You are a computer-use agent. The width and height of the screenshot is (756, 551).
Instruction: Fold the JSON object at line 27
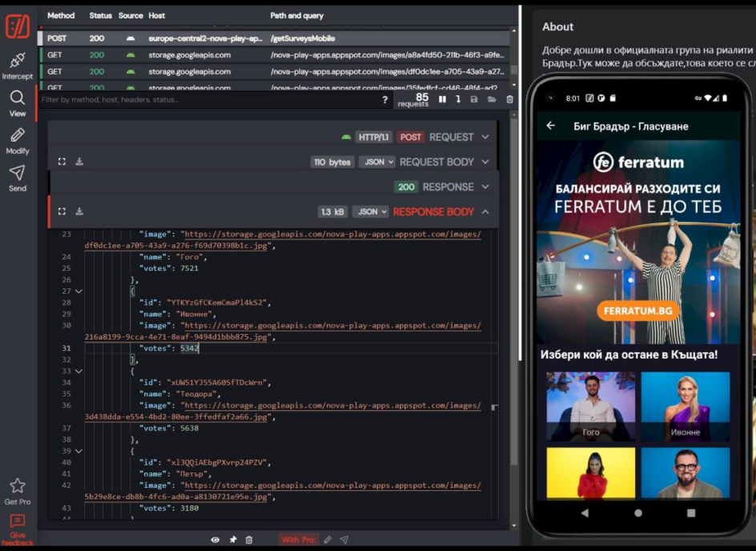(x=78, y=292)
